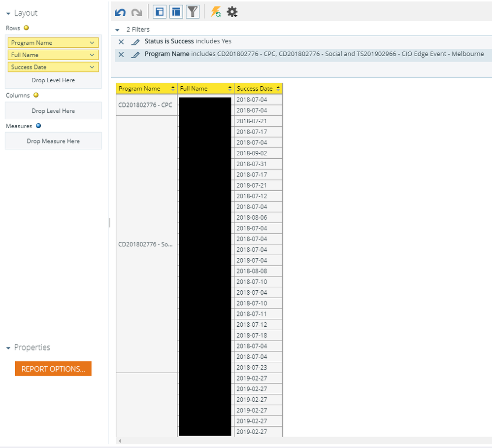
Task: Select the 2018-07-31 date cell
Action: tap(259, 164)
